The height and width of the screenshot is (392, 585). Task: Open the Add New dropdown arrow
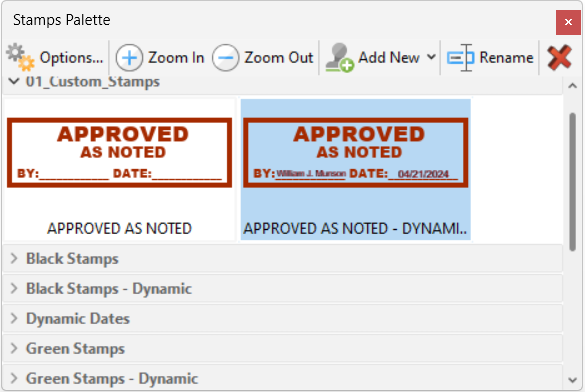click(431, 57)
